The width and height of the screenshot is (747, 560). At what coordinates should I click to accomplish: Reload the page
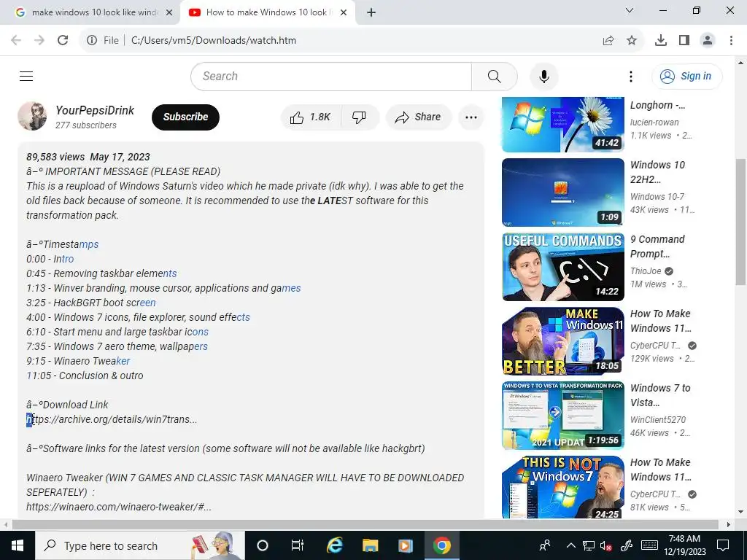coord(63,41)
